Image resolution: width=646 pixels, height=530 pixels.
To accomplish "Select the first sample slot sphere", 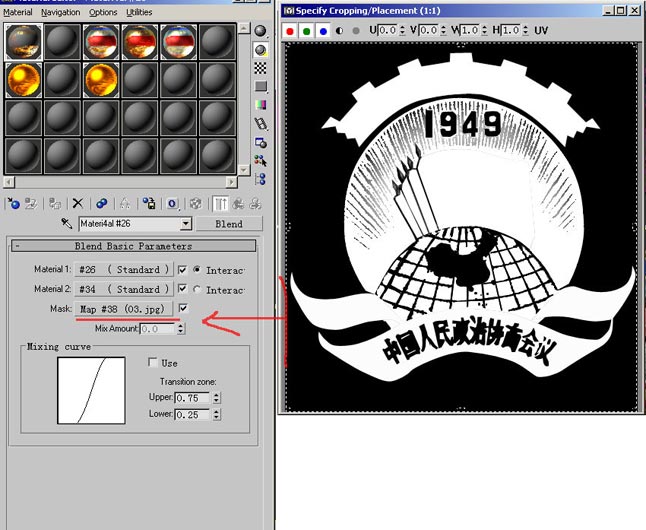I will [23, 42].
